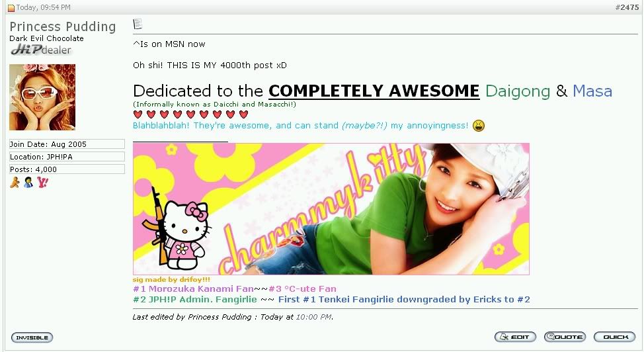Click the HiP dealer rank image
The height and width of the screenshot is (352, 644).
tap(41, 50)
